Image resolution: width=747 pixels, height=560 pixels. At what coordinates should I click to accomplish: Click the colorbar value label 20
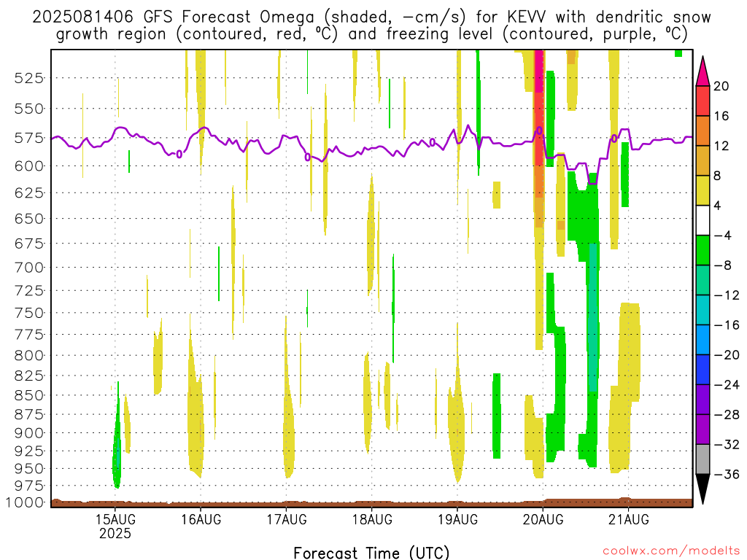click(x=721, y=86)
